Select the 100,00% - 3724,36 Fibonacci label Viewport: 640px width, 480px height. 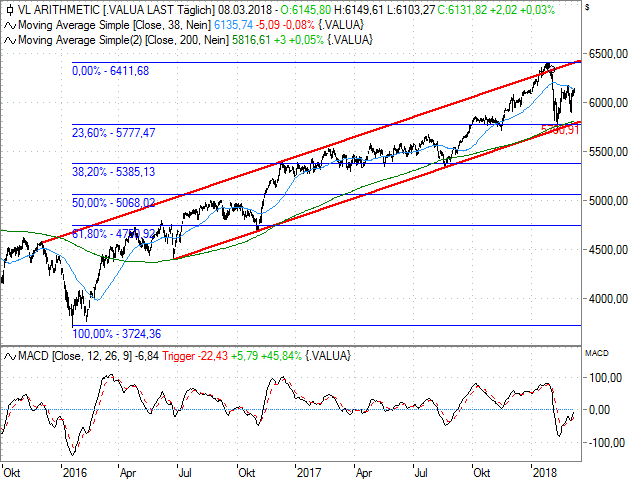coord(117,334)
